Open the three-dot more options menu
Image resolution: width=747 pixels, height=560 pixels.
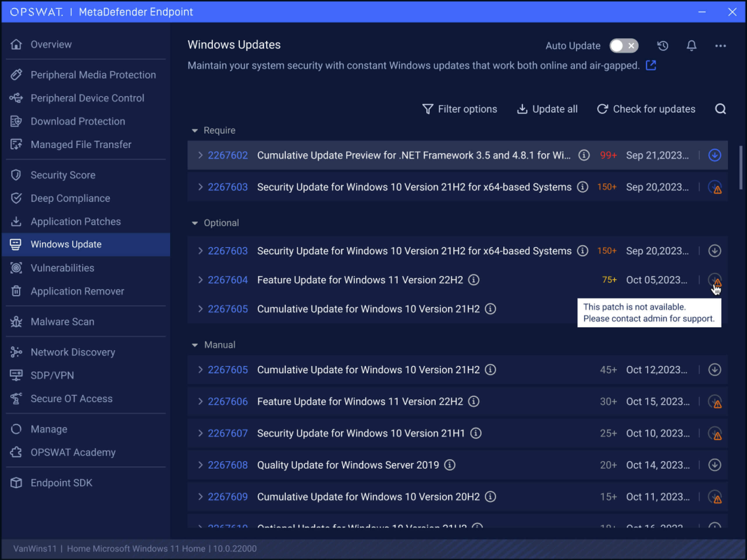(x=720, y=46)
